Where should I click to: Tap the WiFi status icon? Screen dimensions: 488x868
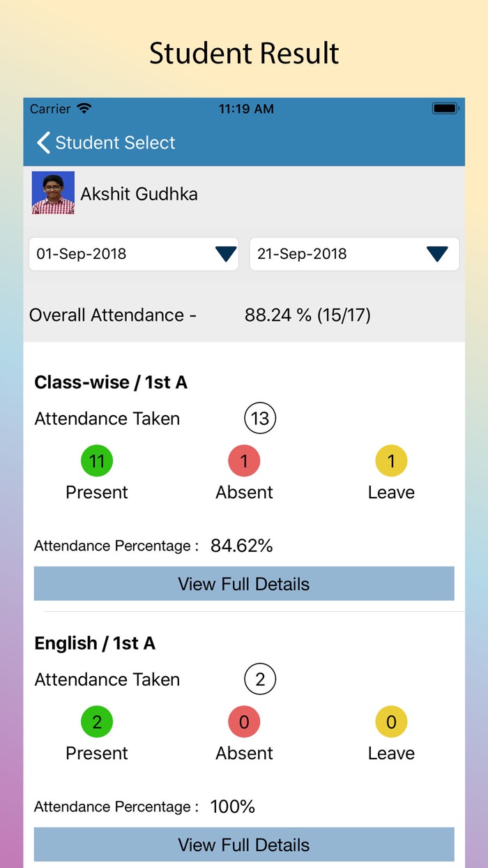click(x=84, y=109)
